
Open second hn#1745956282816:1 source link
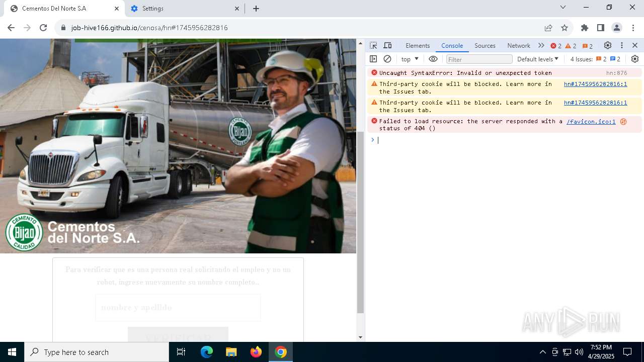(595, 103)
